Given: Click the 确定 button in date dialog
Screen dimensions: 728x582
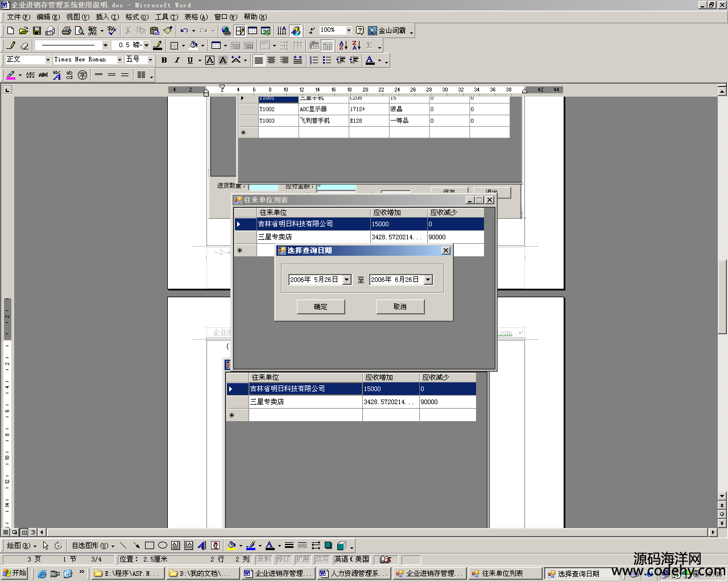Looking at the screenshot, I should pos(321,307).
